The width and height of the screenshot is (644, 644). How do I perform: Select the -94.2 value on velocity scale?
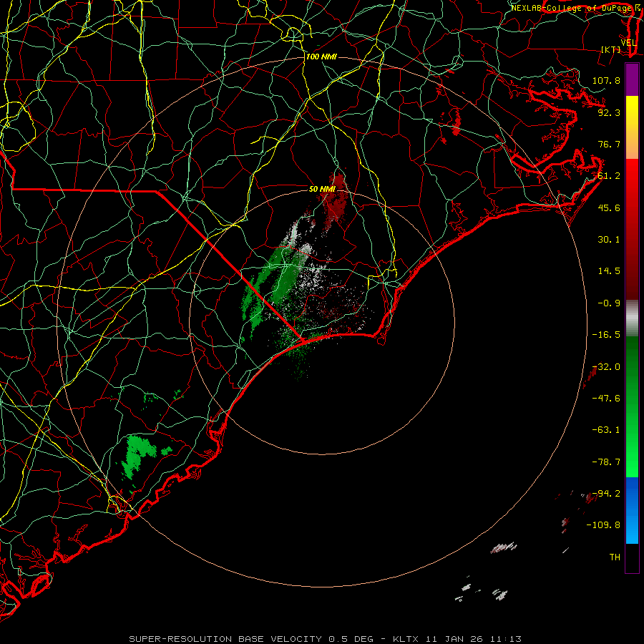606,494
